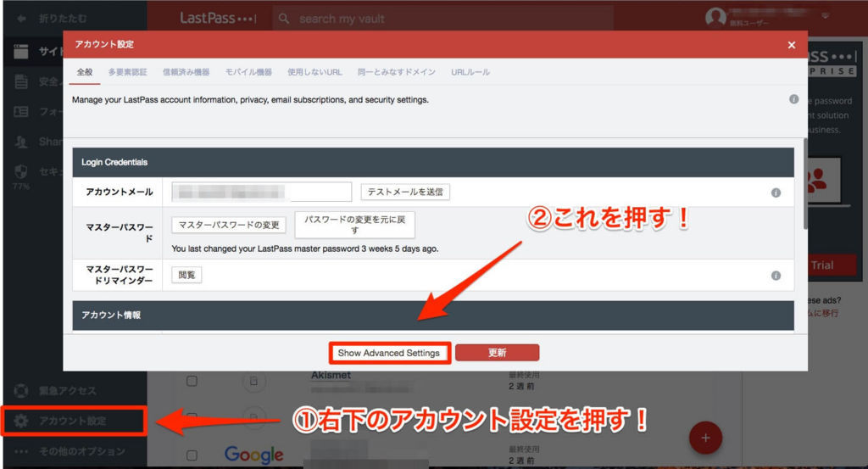868x469 pixels.
Task: Click the info icon beside the account description
Action: [x=793, y=99]
